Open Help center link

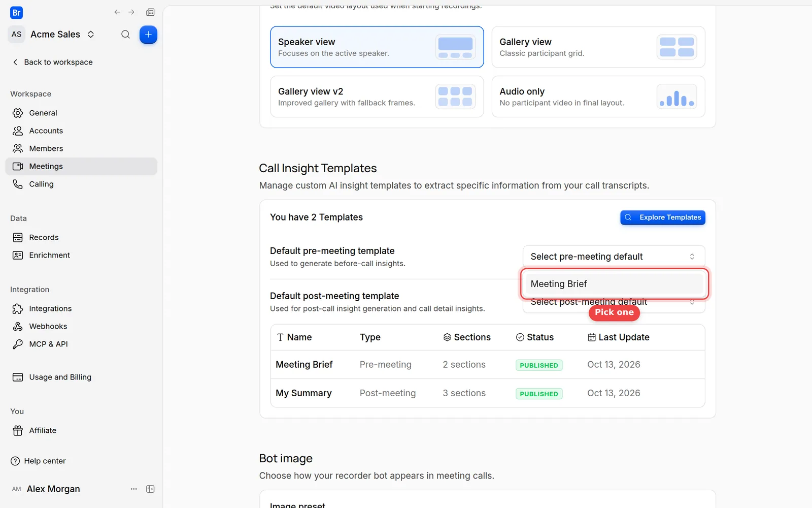coord(39,461)
